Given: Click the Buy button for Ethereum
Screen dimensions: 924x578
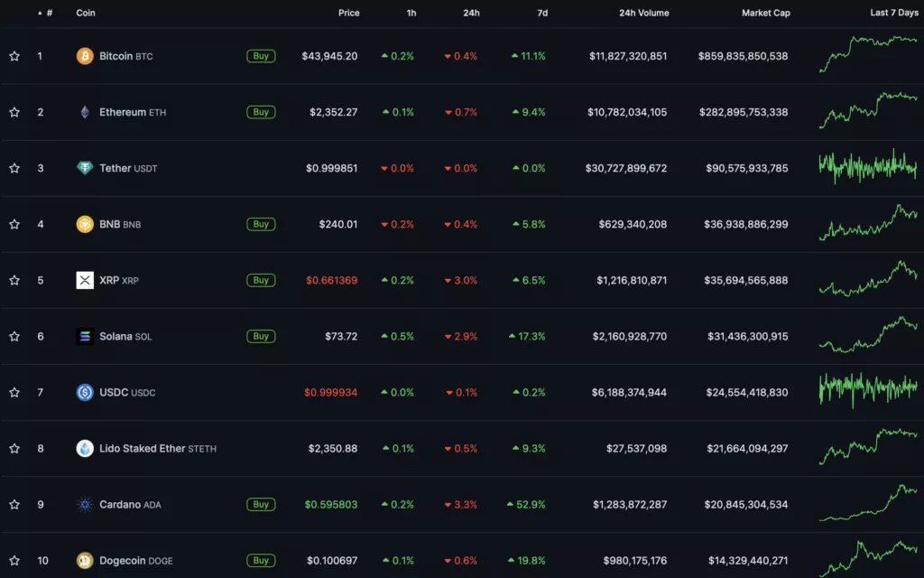Looking at the screenshot, I should click(x=261, y=112).
